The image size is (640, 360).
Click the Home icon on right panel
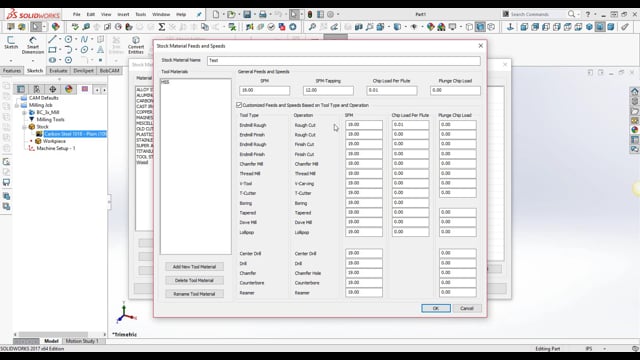click(634, 91)
